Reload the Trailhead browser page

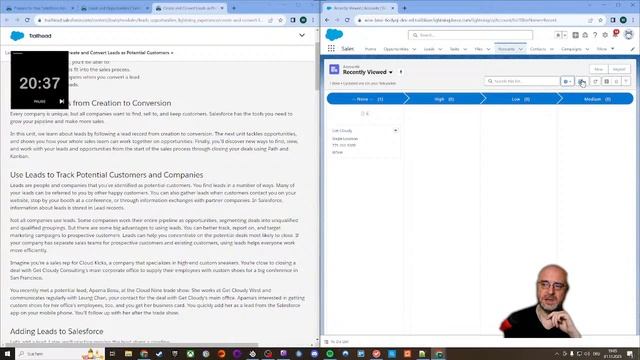pos(27,20)
